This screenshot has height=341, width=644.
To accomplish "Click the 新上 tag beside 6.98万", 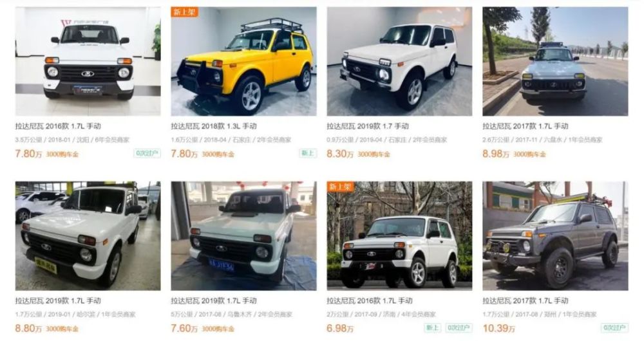I will coord(432,328).
